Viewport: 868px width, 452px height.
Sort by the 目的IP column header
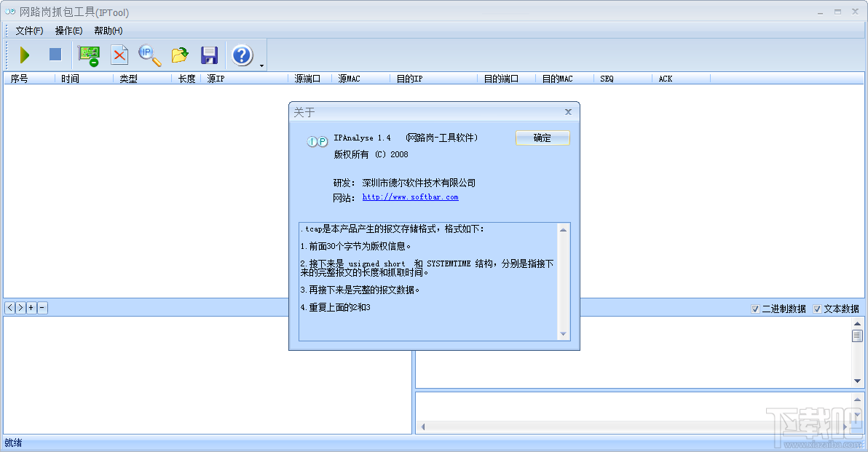point(434,79)
